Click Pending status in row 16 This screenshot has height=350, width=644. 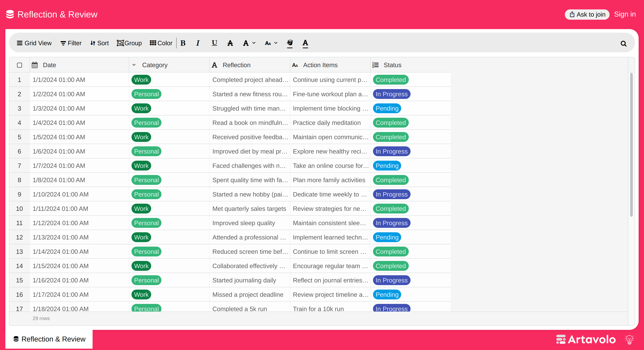click(387, 295)
